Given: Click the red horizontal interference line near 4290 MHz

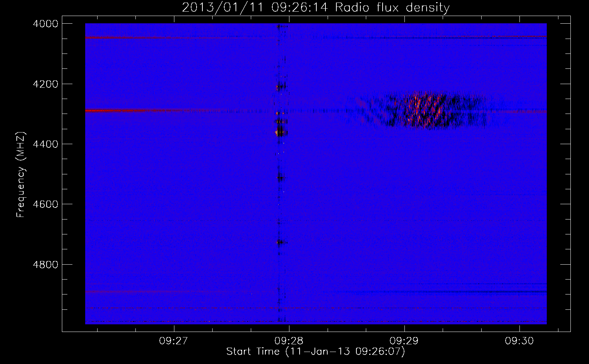Looking at the screenshot, I should (133, 110).
